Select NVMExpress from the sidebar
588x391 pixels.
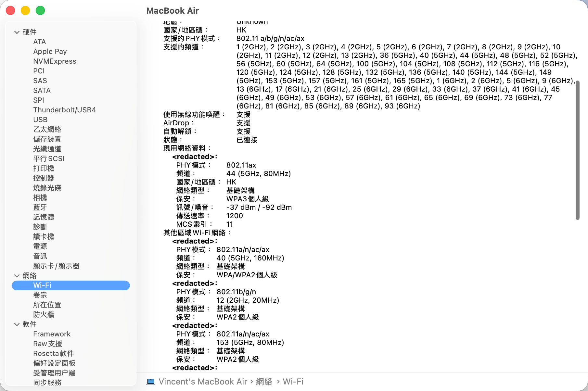(55, 61)
